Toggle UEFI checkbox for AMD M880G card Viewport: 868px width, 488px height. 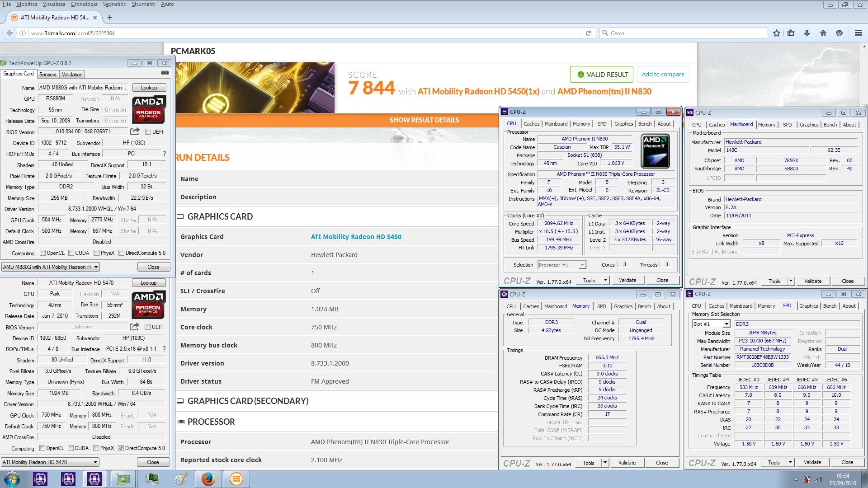(x=148, y=132)
